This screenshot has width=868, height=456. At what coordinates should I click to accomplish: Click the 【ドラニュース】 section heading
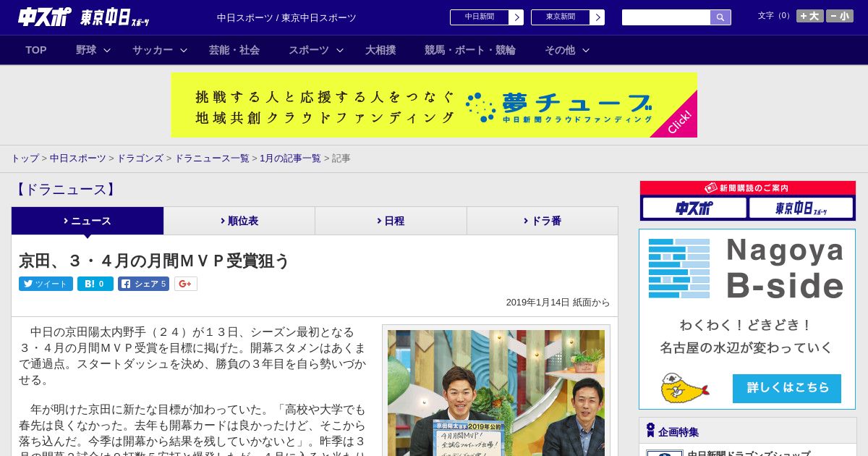point(65,190)
